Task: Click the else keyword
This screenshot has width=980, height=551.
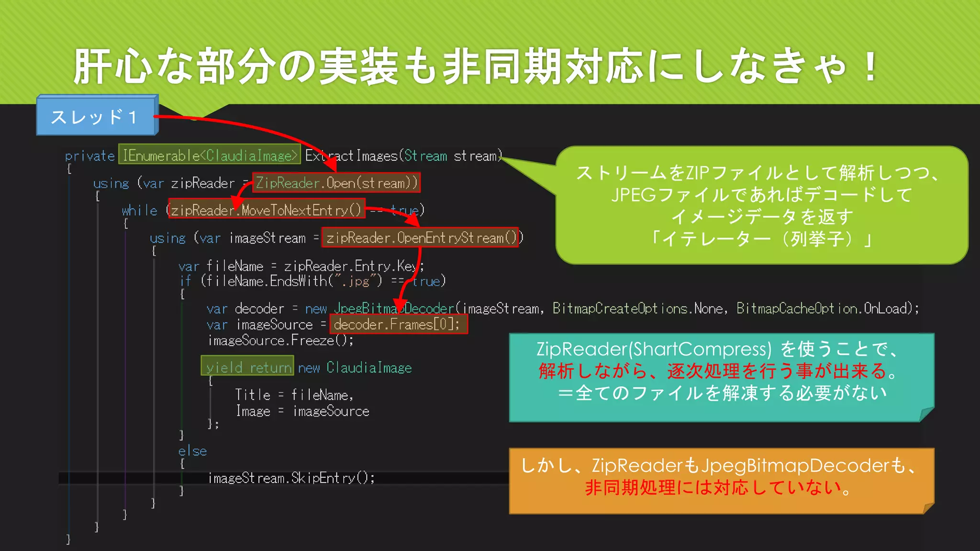Action: [192, 451]
